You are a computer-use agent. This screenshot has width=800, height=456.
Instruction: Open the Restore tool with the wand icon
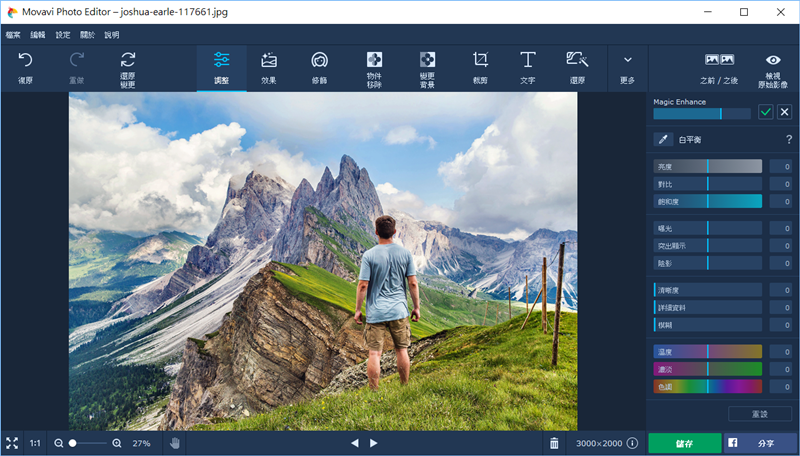(x=577, y=68)
